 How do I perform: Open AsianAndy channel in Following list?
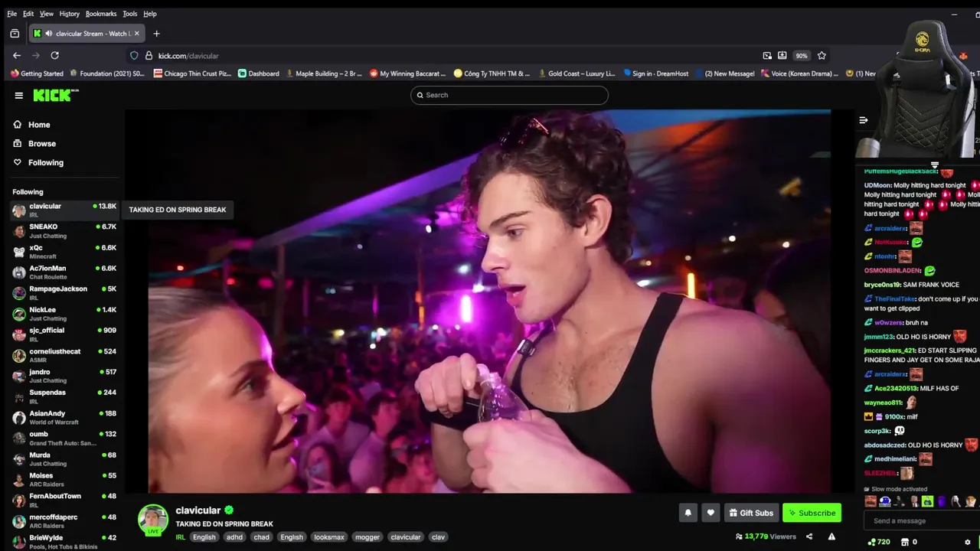64,417
